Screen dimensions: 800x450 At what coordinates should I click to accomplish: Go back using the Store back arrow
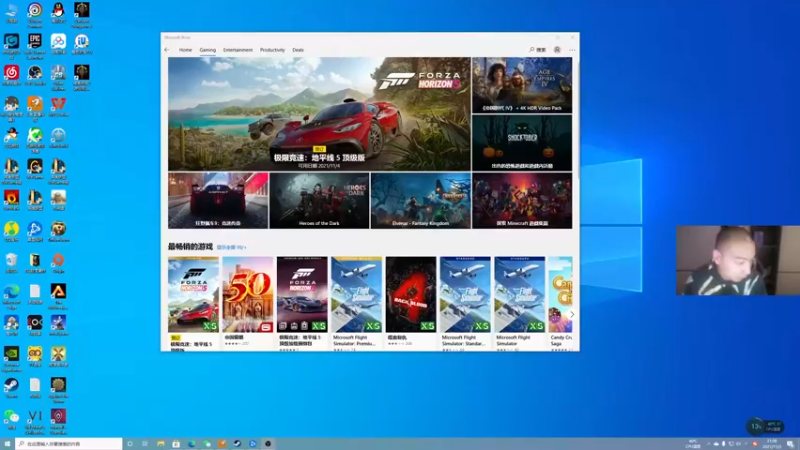click(x=167, y=50)
